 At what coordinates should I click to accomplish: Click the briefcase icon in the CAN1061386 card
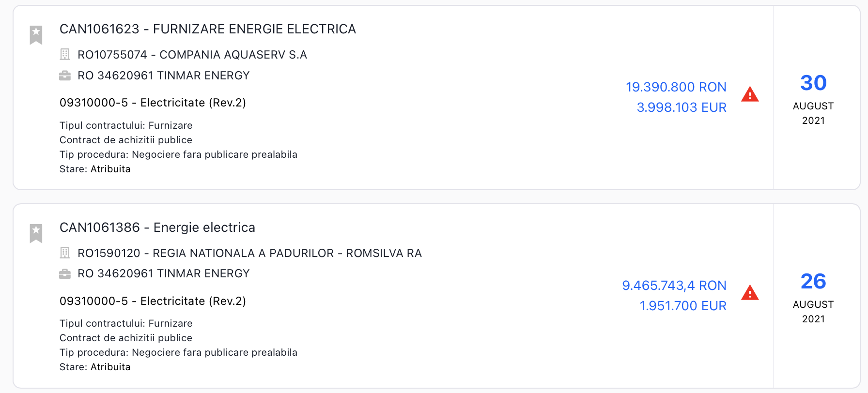click(65, 274)
